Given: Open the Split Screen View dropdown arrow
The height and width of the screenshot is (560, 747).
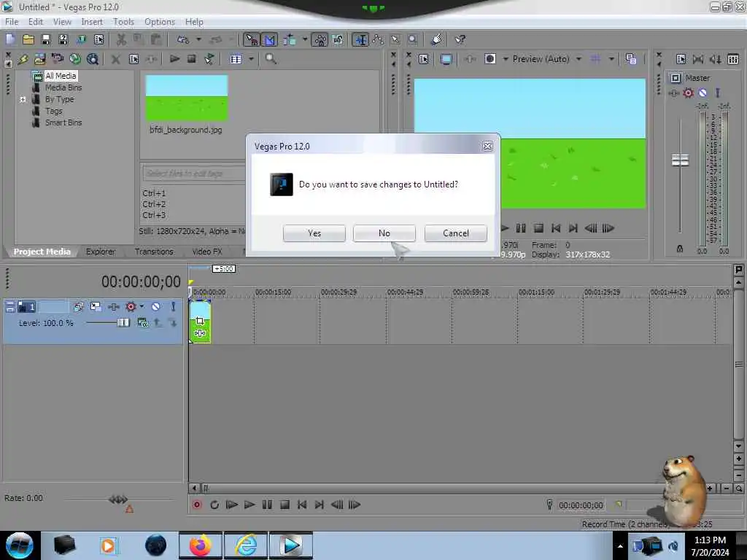Looking at the screenshot, I should (x=506, y=59).
